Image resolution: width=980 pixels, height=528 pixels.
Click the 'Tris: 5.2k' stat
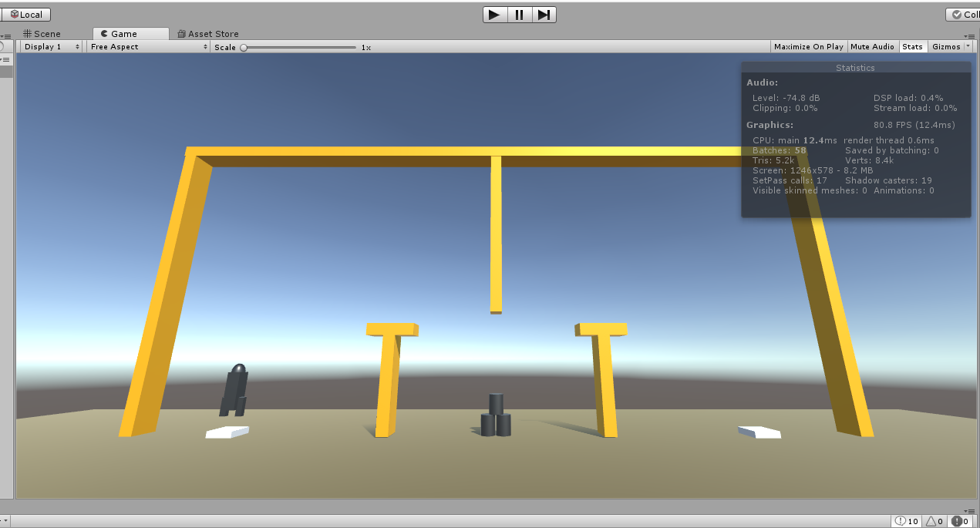[x=773, y=160]
